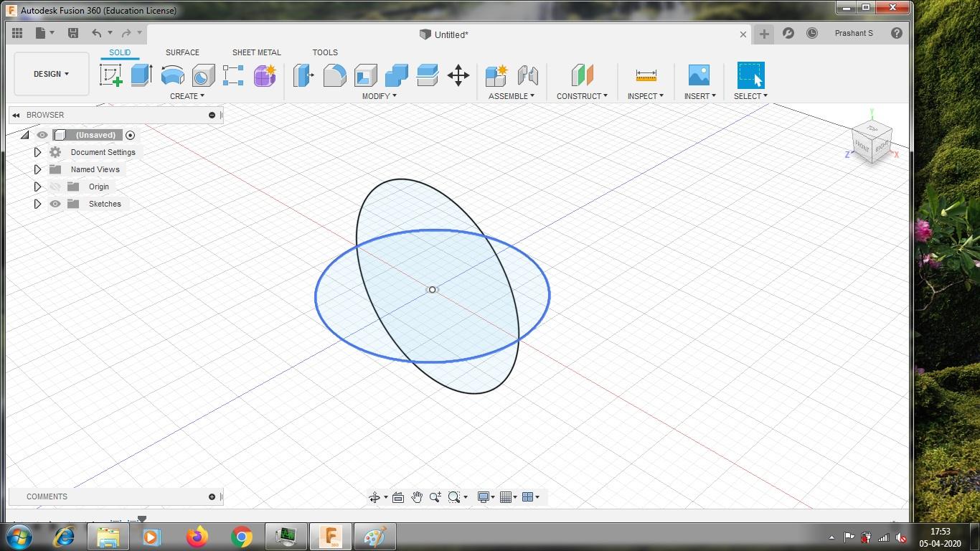Open the SELECT dropdown menu
The width and height of the screenshot is (980, 551).
(750, 96)
